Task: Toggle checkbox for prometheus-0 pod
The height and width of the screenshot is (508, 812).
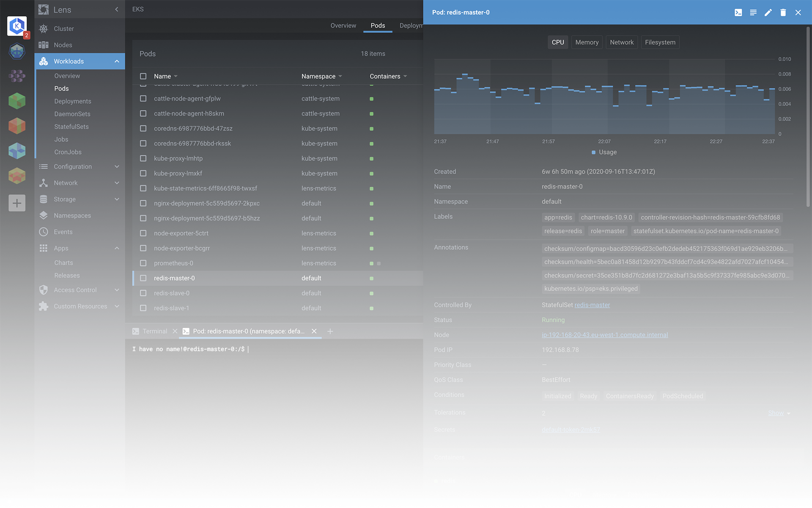Action: tap(143, 263)
